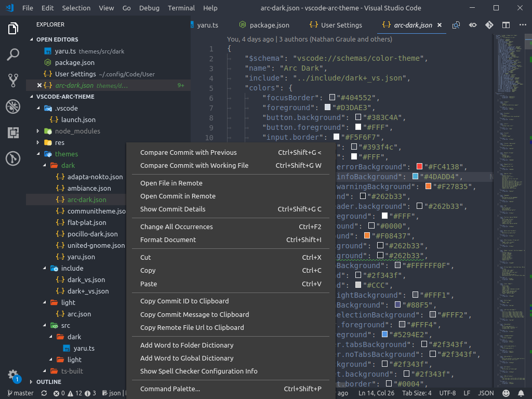Open the GitLens view at activity bar bottom
Image resolution: width=532 pixels, height=399 pixels.
click(x=12, y=158)
